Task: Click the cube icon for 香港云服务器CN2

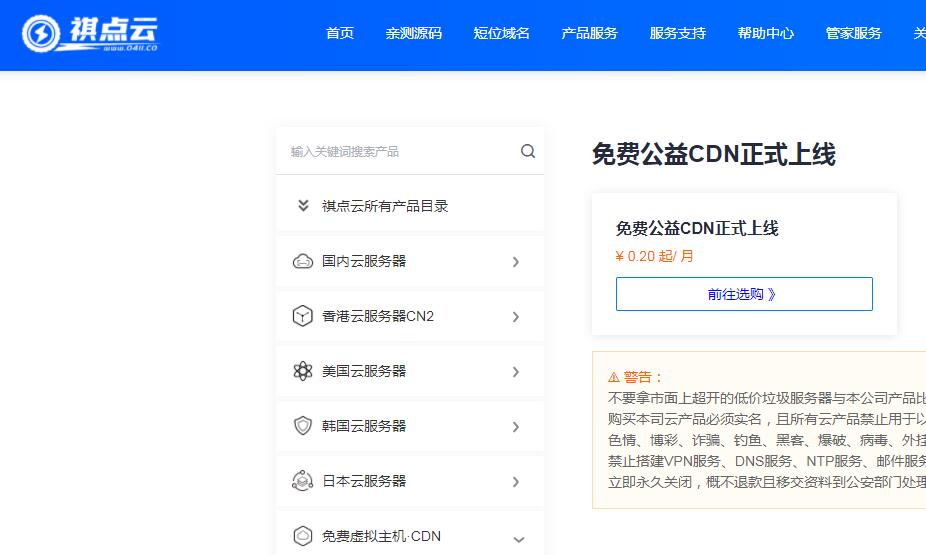Action: tap(303, 316)
